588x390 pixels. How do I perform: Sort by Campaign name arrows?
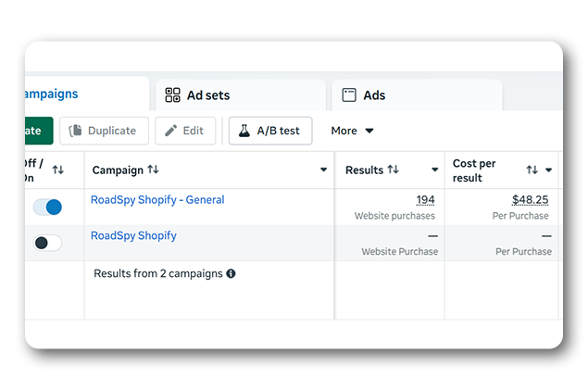click(x=153, y=170)
